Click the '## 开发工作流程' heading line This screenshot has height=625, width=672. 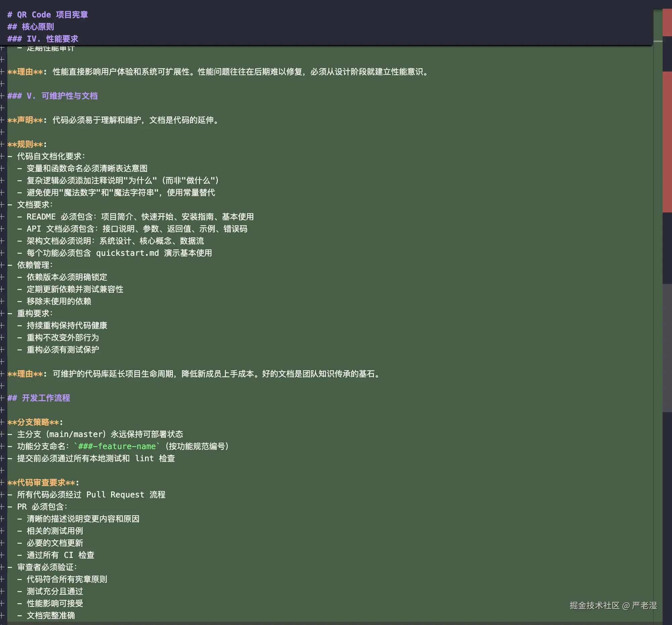pyautogui.click(x=39, y=398)
